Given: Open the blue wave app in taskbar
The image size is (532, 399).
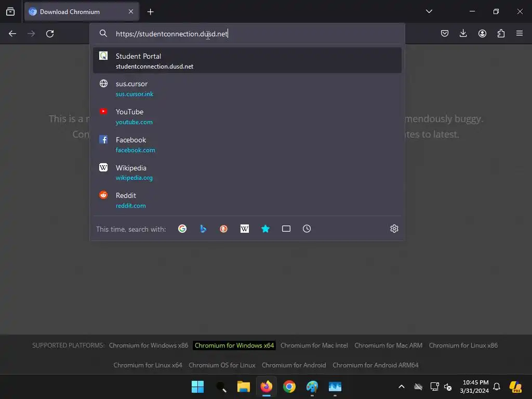Looking at the screenshot, I should [x=335, y=387].
